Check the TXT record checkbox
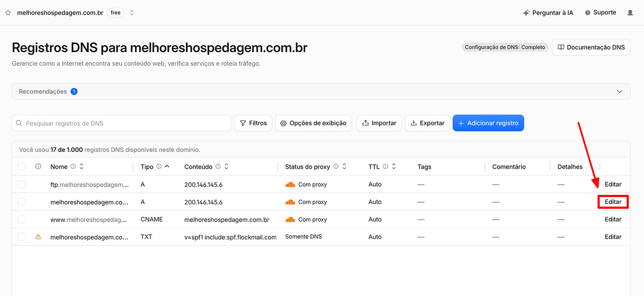 (x=22, y=237)
